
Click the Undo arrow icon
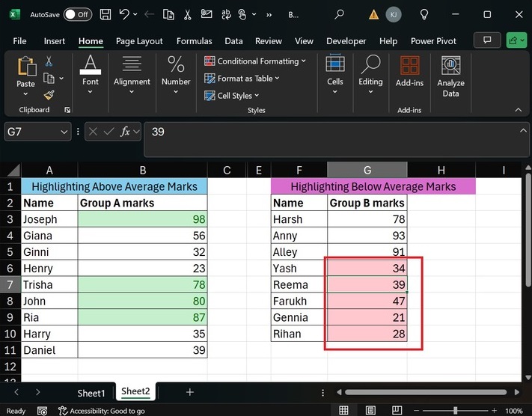coord(124,14)
